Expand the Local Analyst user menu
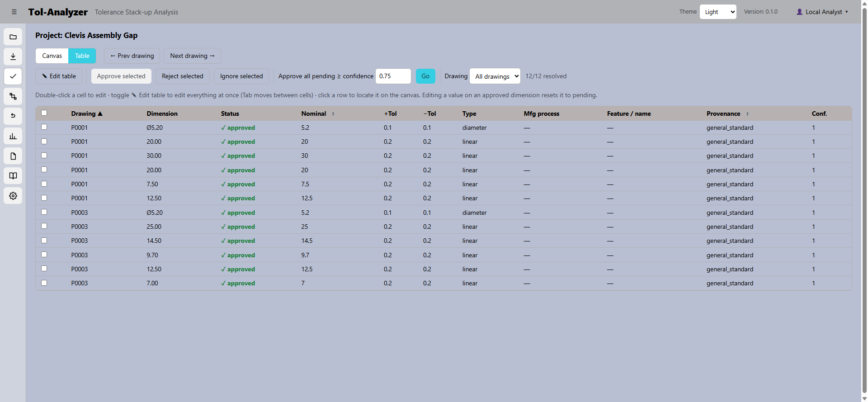This screenshot has width=868, height=402. click(x=822, y=12)
